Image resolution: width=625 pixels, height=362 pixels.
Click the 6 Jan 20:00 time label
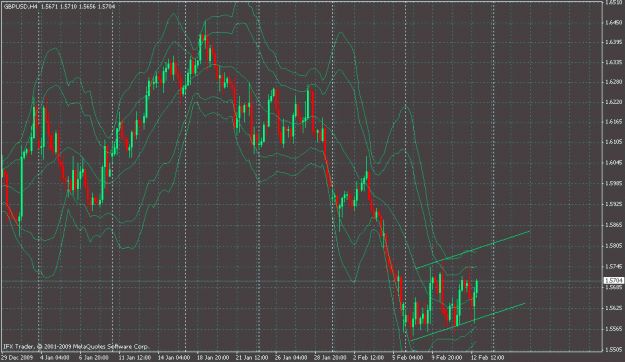[94, 357]
